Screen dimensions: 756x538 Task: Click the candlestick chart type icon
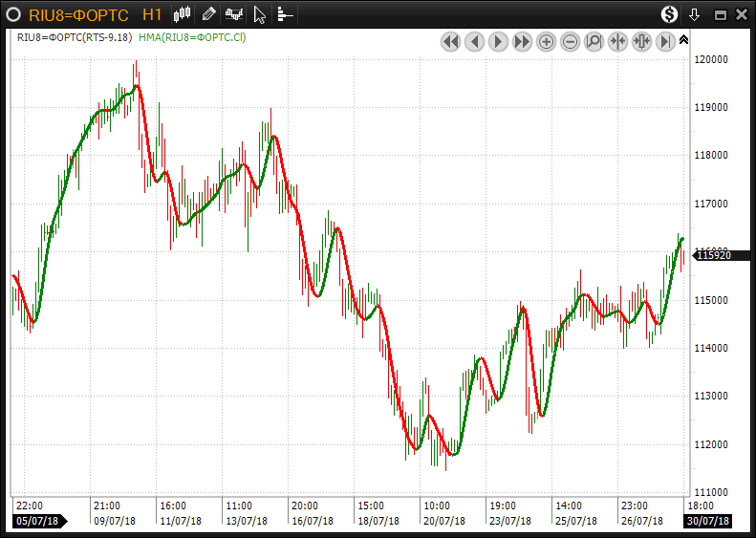point(183,14)
